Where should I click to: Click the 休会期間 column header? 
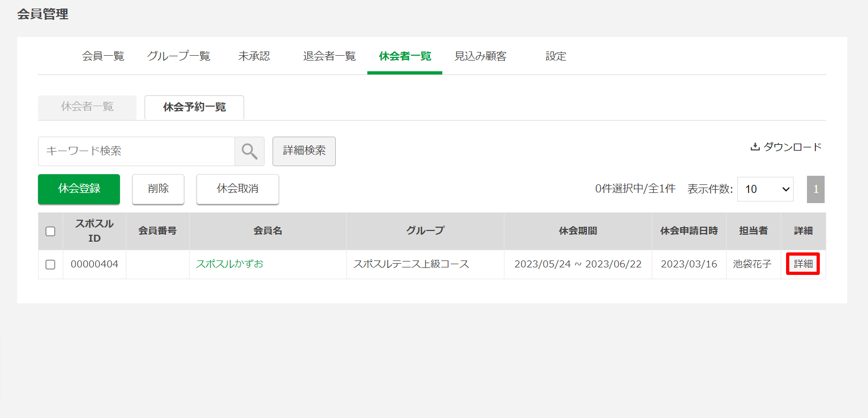pyautogui.click(x=578, y=231)
